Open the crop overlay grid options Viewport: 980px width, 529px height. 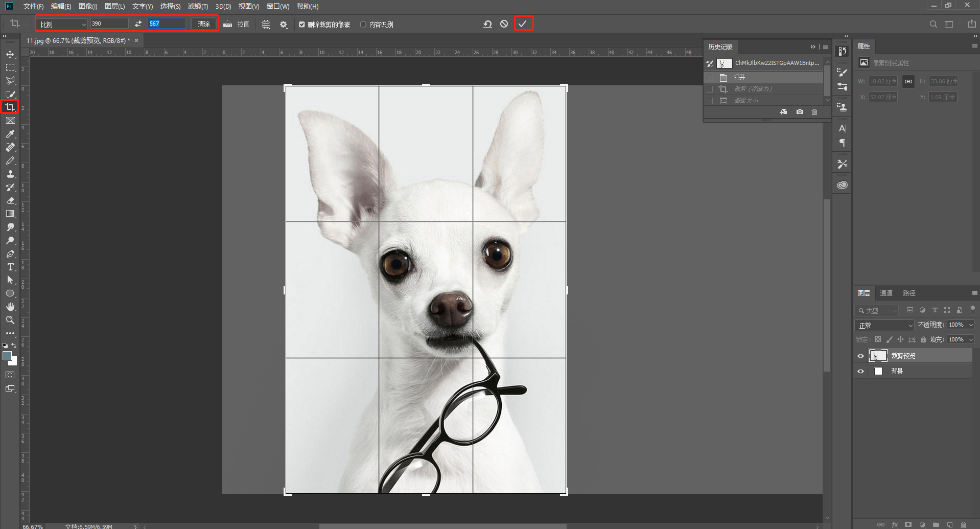click(266, 25)
